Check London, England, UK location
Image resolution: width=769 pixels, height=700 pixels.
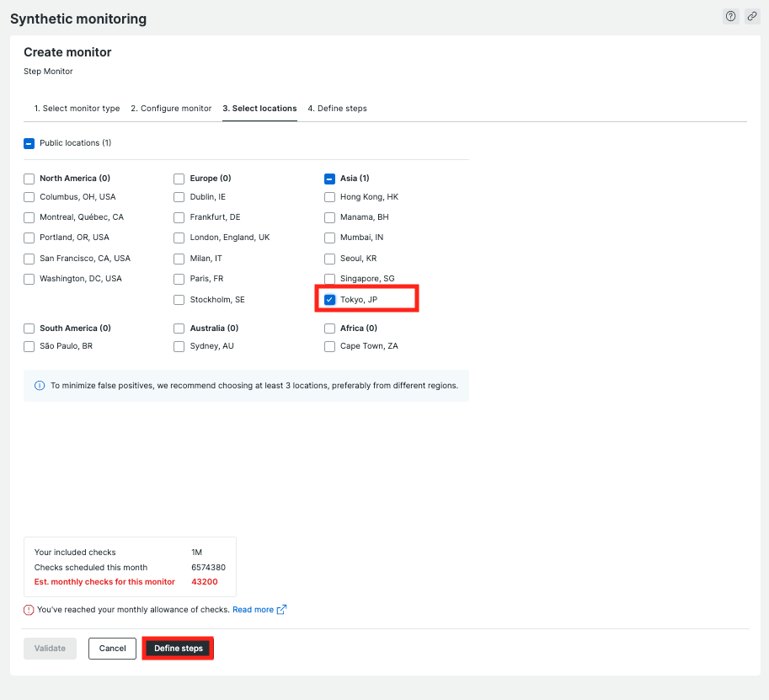(179, 238)
